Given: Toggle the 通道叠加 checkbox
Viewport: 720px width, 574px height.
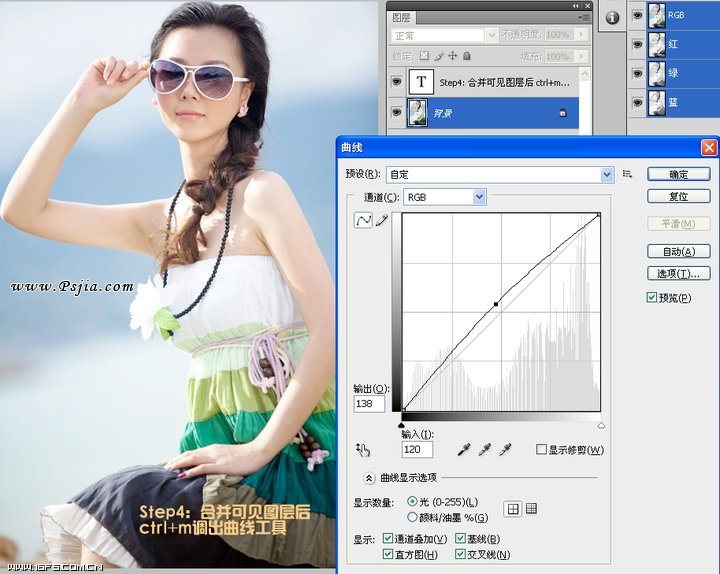Looking at the screenshot, I should click(388, 538).
